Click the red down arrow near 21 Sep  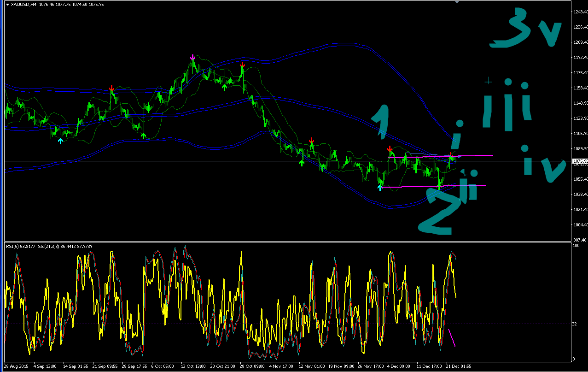click(111, 88)
